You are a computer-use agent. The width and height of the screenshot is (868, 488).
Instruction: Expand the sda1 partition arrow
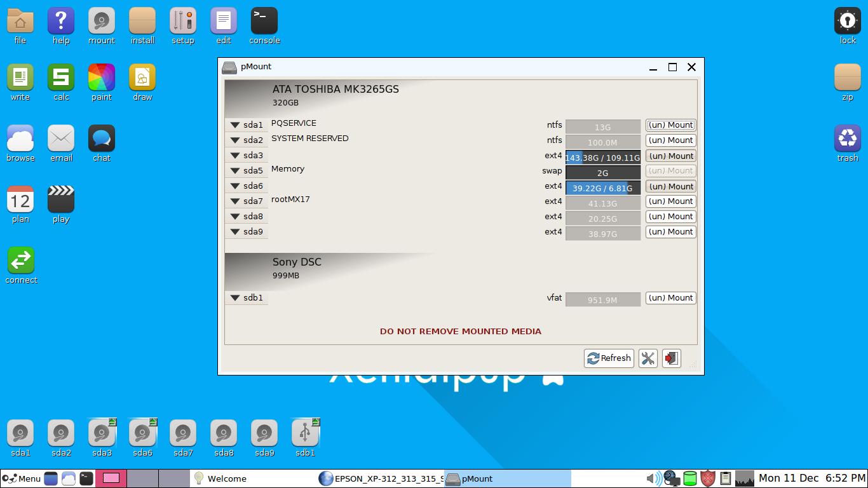coord(234,125)
